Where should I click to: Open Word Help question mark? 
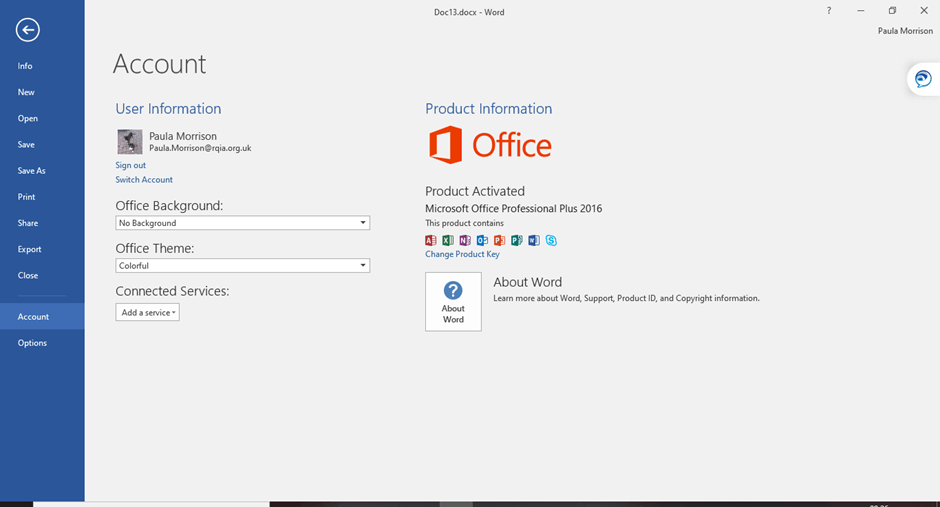(828, 11)
